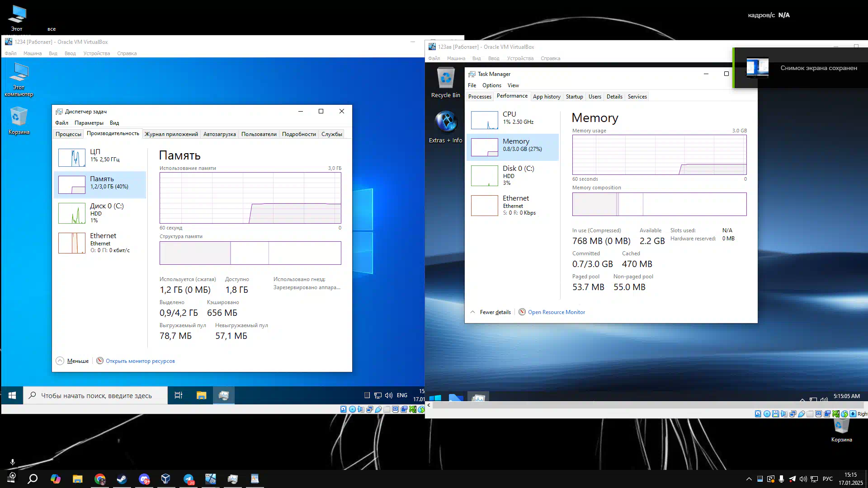
Task: Click Start button in the 123ав VM taskbar
Action: [x=435, y=398]
